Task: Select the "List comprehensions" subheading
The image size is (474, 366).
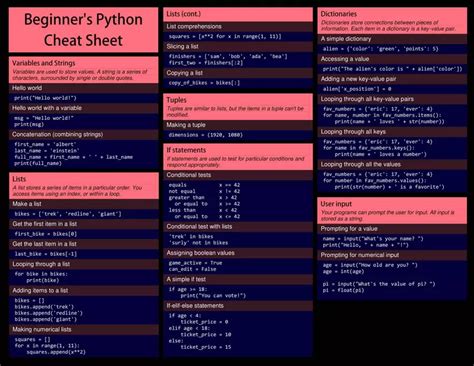Action: [194, 26]
